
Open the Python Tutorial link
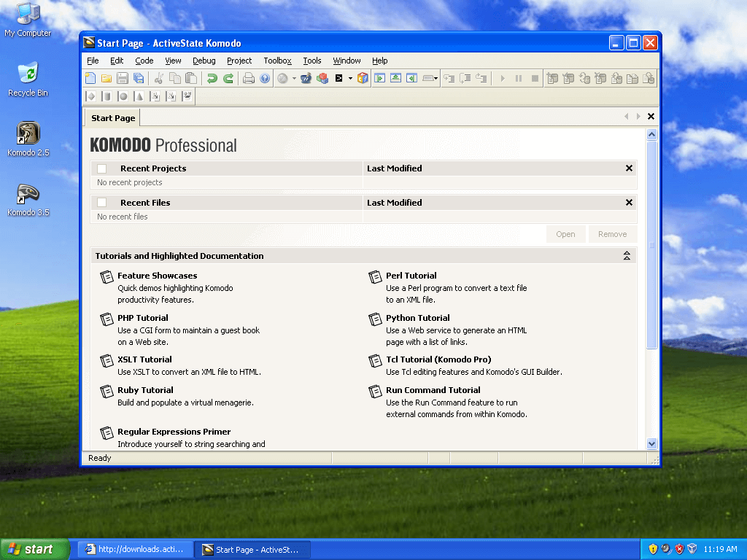click(x=417, y=318)
